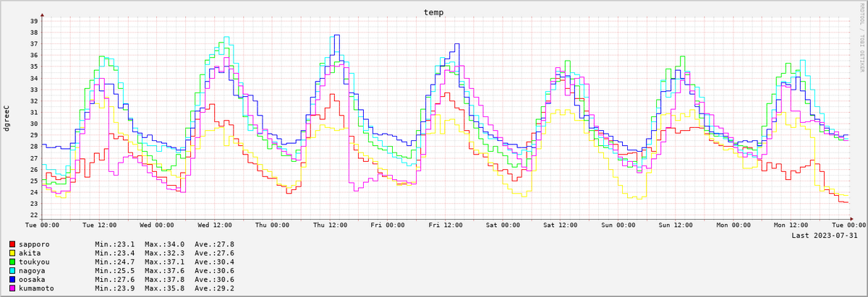Select the 'oosaka' legend label
Image resolution: width=868 pixels, height=297 pixels.
coord(32,279)
